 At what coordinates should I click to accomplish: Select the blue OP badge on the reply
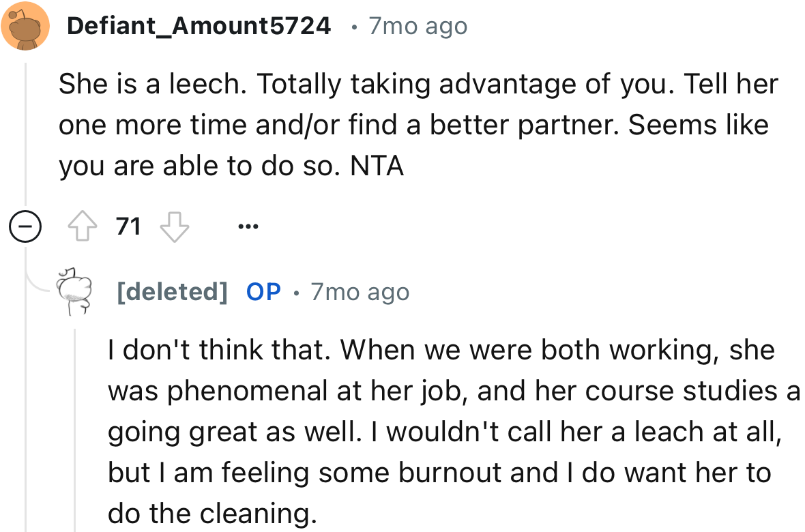pos(263,291)
